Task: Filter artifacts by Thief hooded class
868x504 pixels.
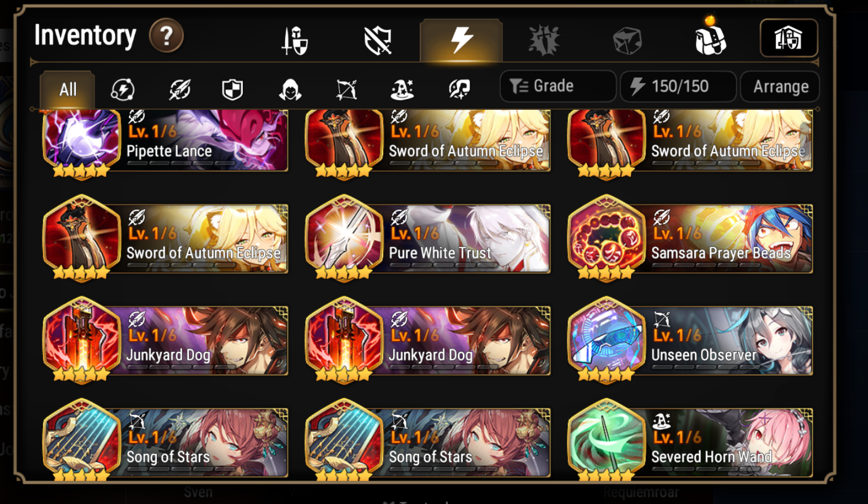Action: (290, 89)
